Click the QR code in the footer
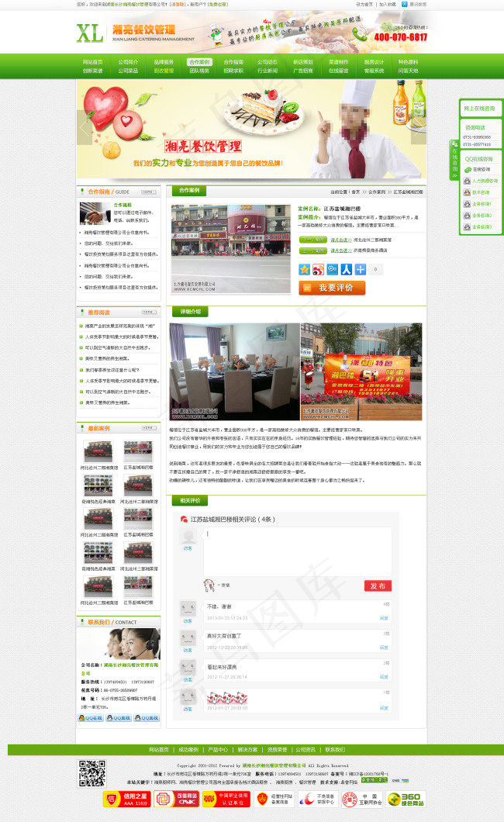 click(x=91, y=774)
